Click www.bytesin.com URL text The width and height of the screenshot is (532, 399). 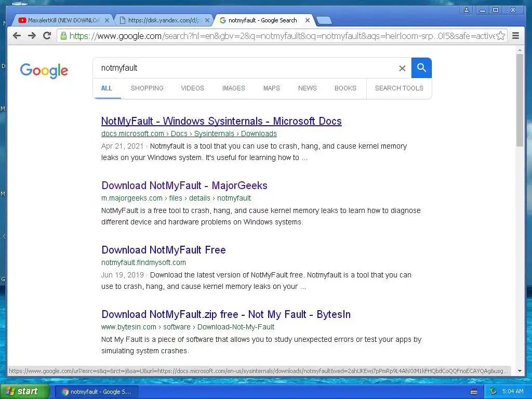tap(188, 327)
